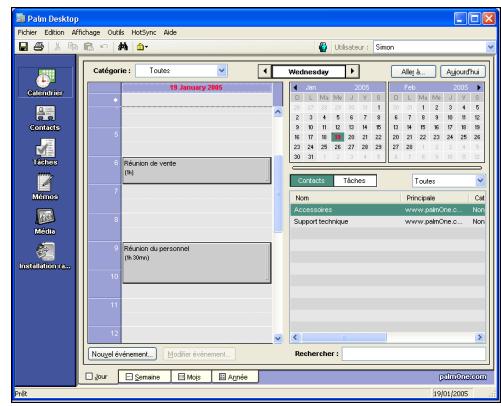Viewport: 501px width, 406px height.
Task: Click Nouvel événement button
Action: pos(122,354)
